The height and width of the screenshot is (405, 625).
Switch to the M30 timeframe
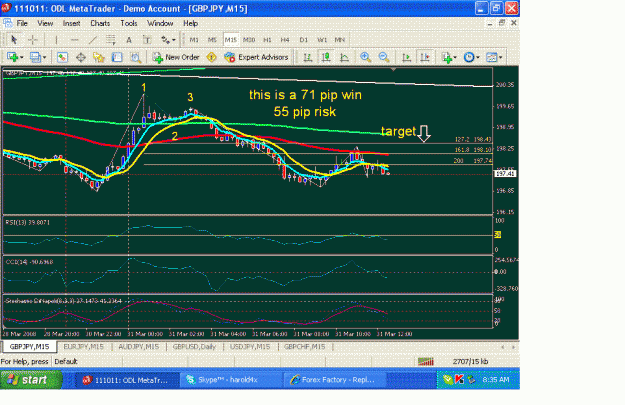[x=249, y=40]
